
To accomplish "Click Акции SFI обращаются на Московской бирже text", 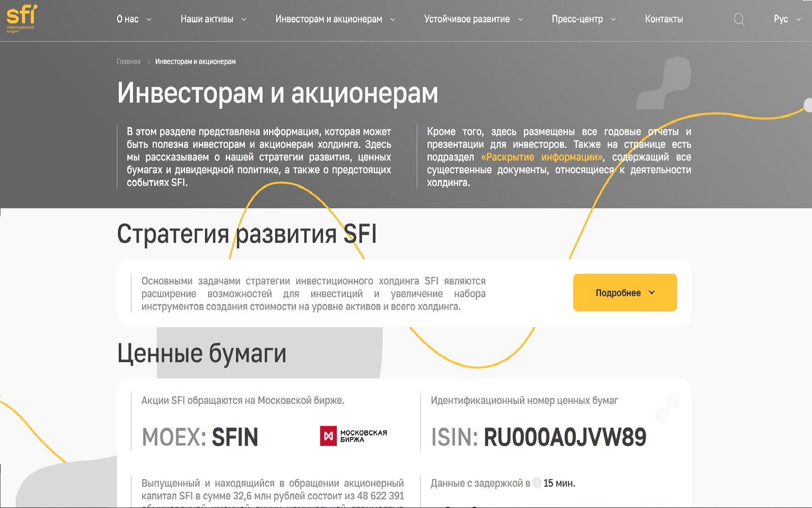I will (x=243, y=400).
